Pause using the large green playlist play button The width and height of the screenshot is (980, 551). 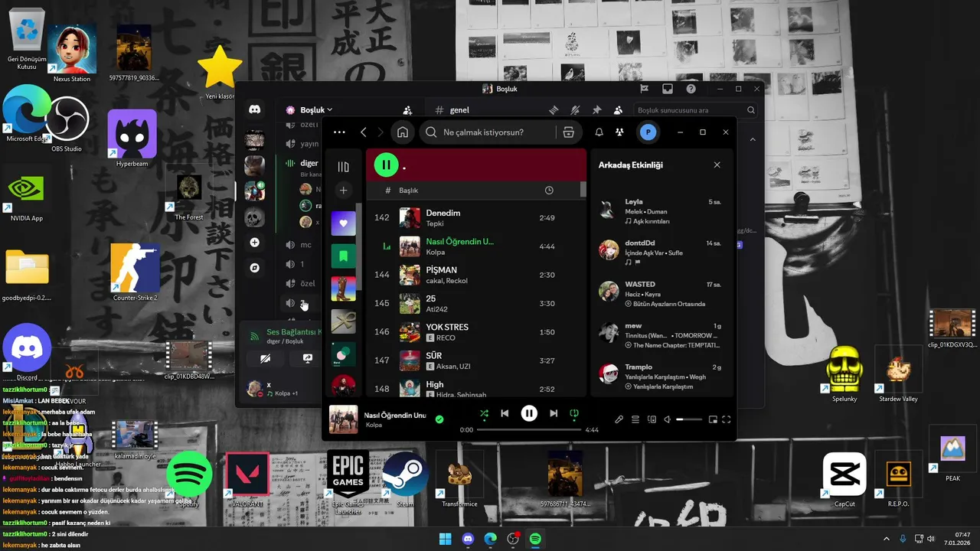tap(386, 165)
